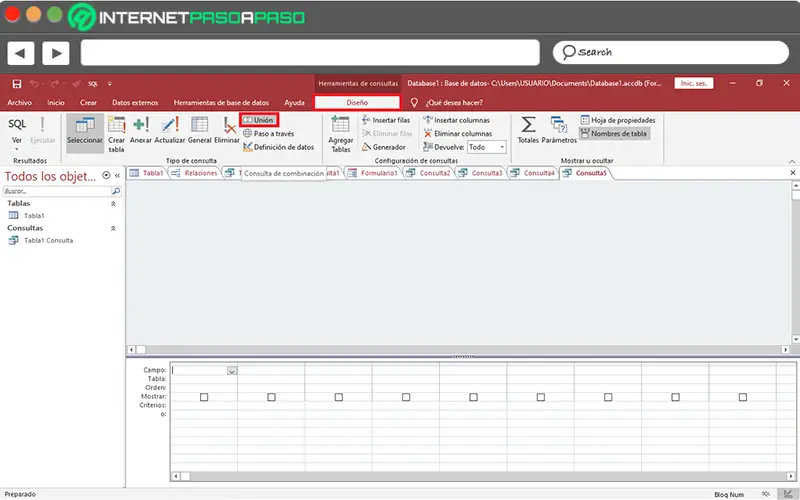Select the Seleccionar query type
The height and width of the screenshot is (500, 800).
point(85,133)
